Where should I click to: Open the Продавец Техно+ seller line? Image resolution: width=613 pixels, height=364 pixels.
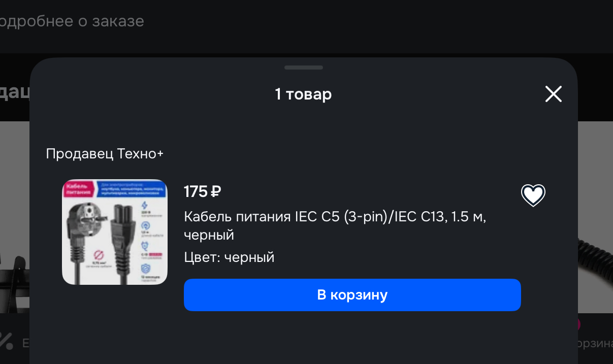pos(105,153)
